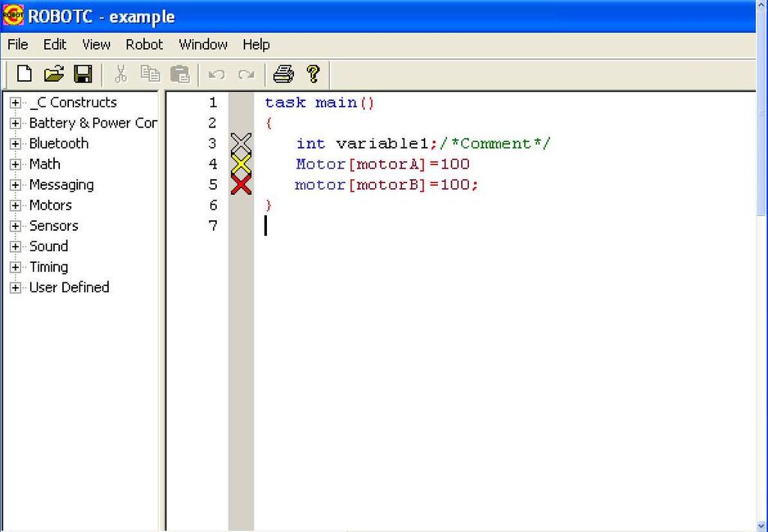Expand the Messaging tree node
768x532 pixels.
pyautogui.click(x=15, y=185)
